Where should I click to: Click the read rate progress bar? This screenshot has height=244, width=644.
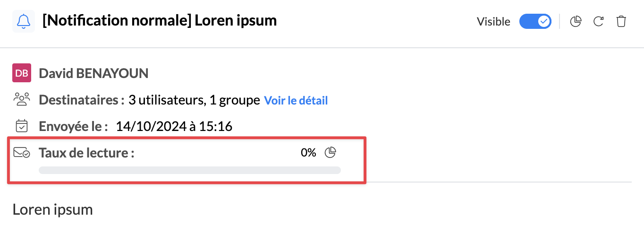click(190, 170)
